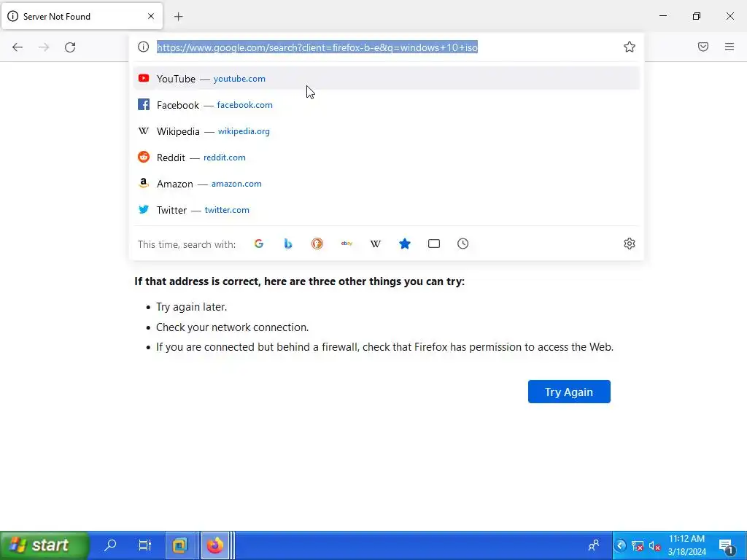Choose Wikipedia suggestion row

(x=387, y=131)
